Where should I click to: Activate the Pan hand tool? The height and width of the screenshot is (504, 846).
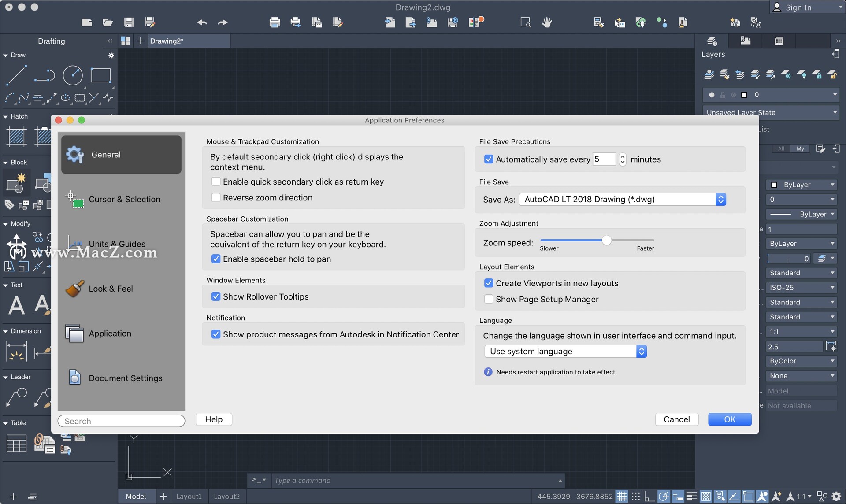point(547,22)
